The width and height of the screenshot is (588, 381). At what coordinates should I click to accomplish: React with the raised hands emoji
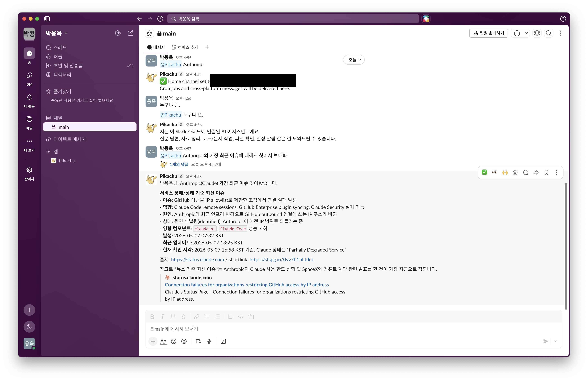(x=505, y=172)
